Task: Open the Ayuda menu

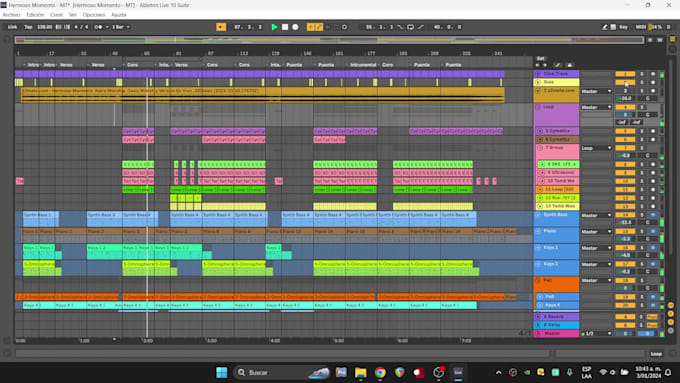Action: coord(118,15)
